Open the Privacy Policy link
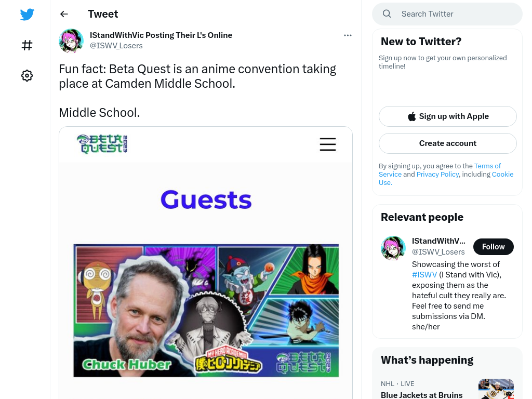 click(437, 174)
